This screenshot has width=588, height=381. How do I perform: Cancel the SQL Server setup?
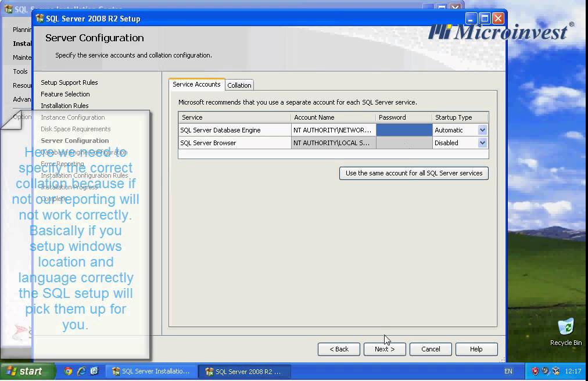[431, 349]
